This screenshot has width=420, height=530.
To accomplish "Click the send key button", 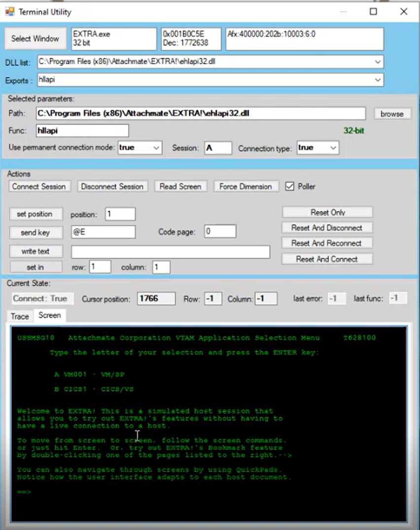I will (x=35, y=232).
